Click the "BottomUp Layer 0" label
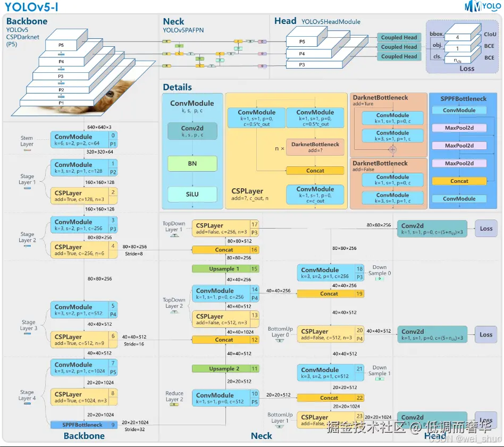The image size is (504, 447). pos(280,332)
